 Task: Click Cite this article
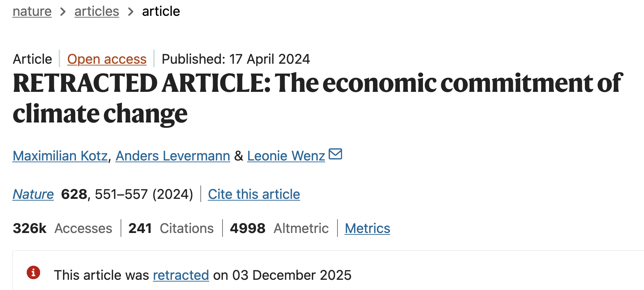(254, 194)
